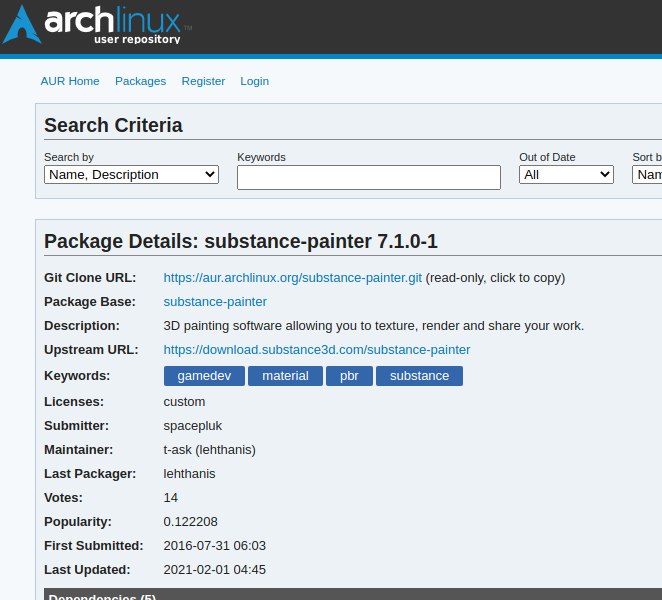Screen dimensions: 662x600
Task: Select the material keyword tag
Action: [x=285, y=376]
